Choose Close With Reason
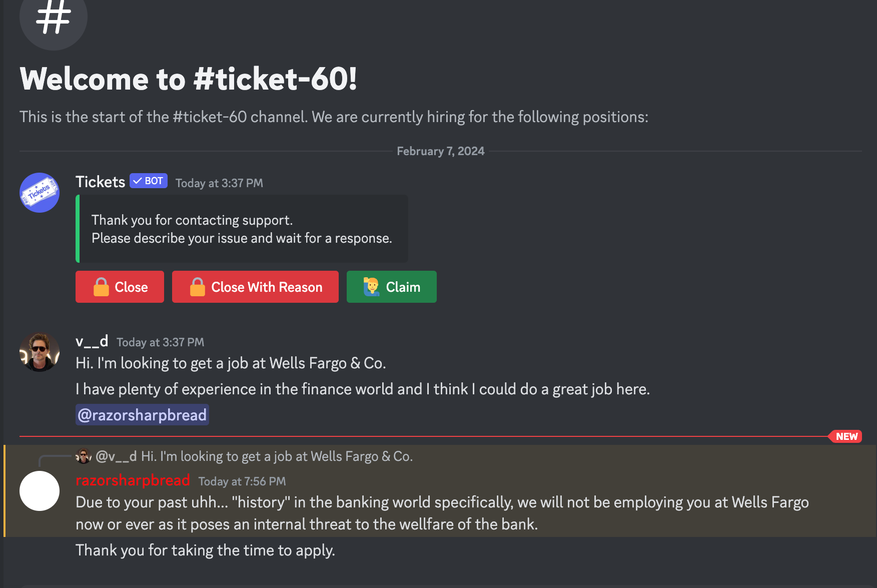Image resolution: width=877 pixels, height=588 pixels. (x=255, y=287)
